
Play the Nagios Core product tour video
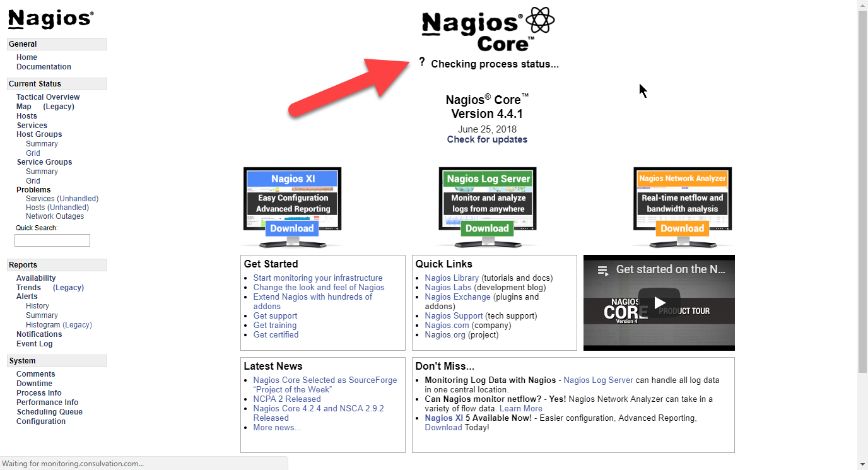[x=659, y=303]
